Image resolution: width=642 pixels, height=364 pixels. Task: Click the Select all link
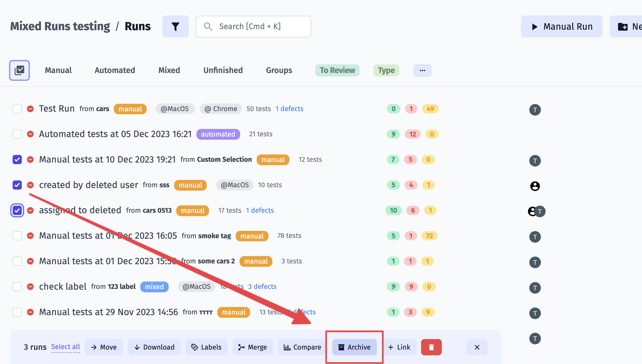tap(66, 347)
